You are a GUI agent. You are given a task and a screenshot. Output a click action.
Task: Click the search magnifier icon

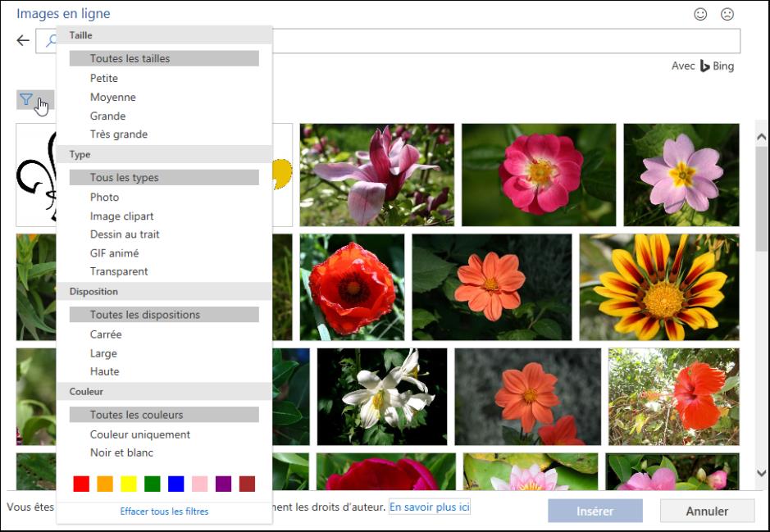[x=50, y=42]
